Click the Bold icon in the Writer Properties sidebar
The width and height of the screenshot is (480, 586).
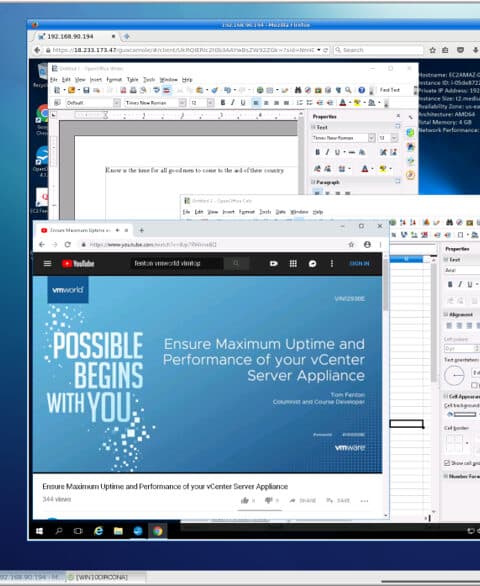(317, 152)
